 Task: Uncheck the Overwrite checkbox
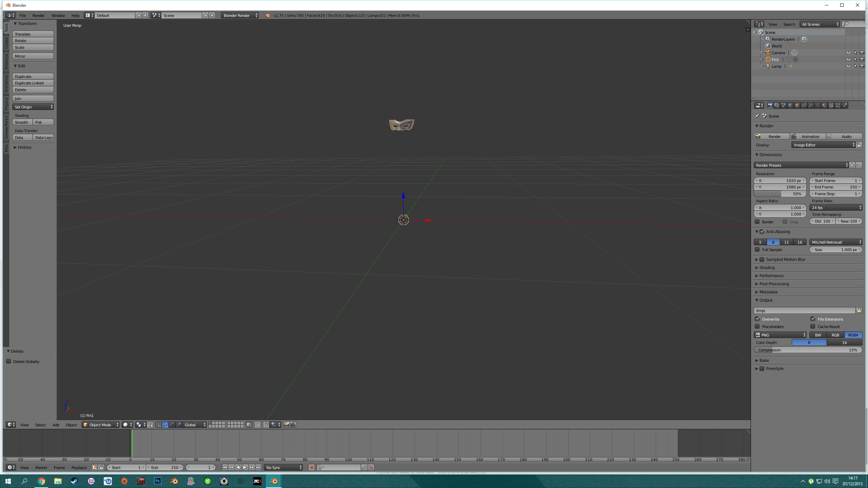pos(757,319)
